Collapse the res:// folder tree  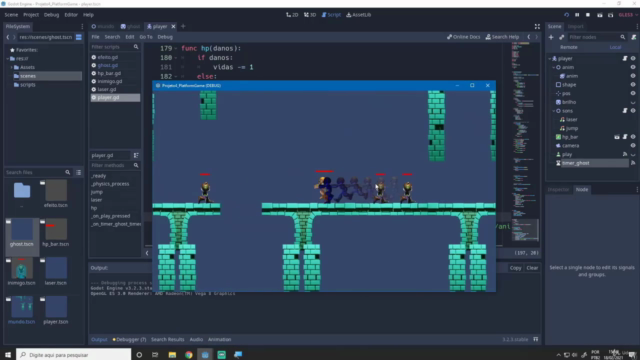[x=8, y=58]
